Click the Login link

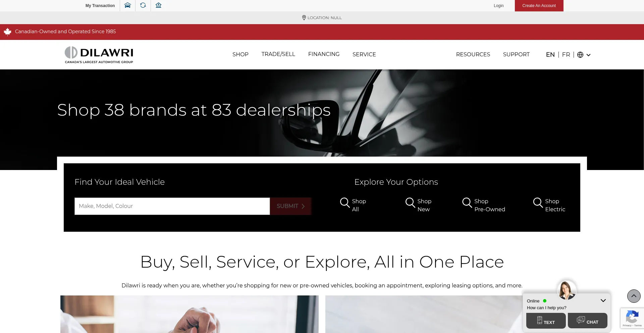[x=498, y=6]
